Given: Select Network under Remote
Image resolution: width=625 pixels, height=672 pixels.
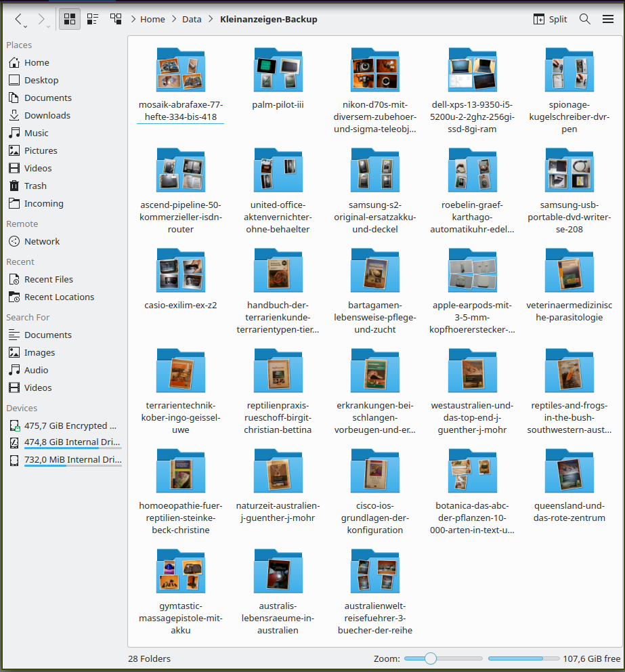Looking at the screenshot, I should pyautogui.click(x=42, y=241).
